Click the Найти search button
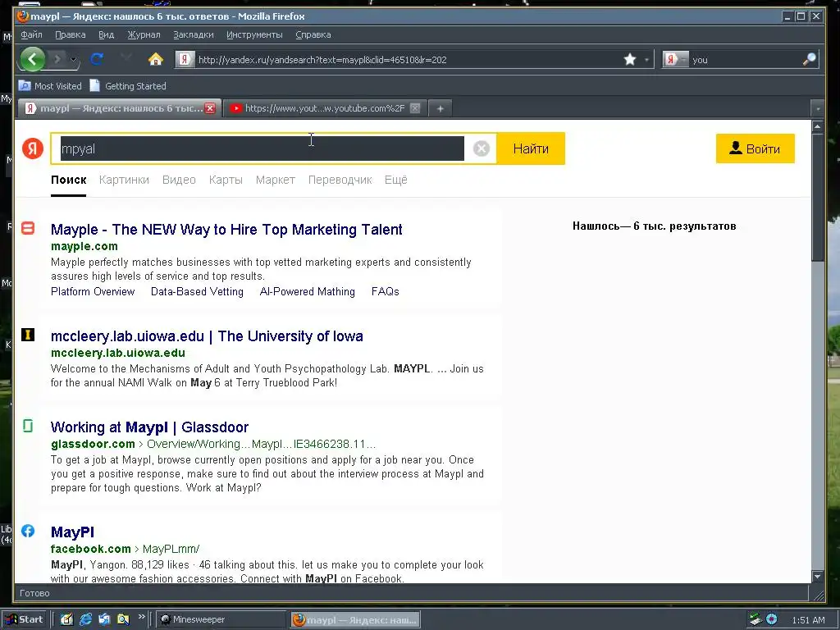Image resolution: width=840 pixels, height=630 pixels. (531, 148)
